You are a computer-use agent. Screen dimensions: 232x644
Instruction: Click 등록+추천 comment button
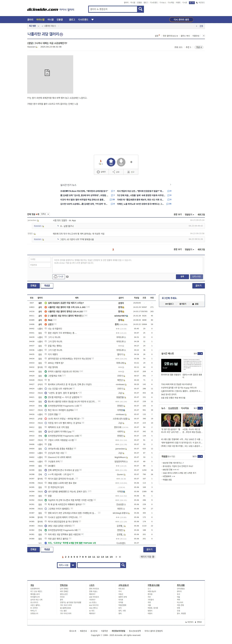(x=196, y=277)
